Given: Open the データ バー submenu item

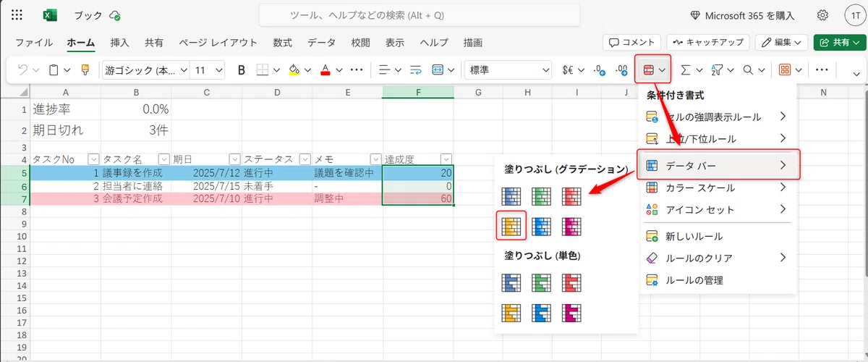Looking at the screenshot, I should click(718, 165).
